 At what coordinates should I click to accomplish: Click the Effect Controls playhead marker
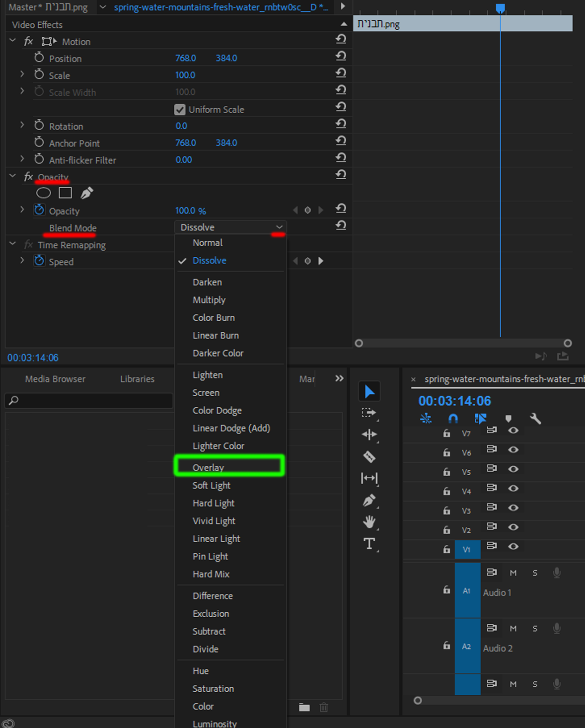500,8
